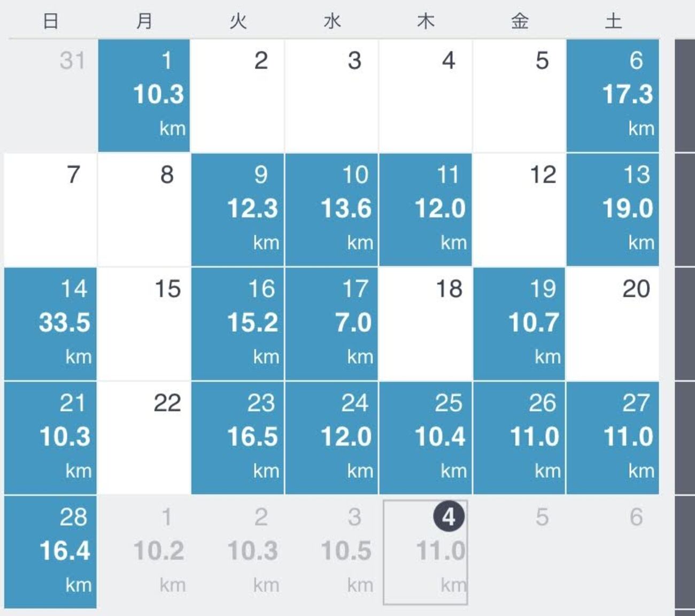Select the empty day 18 cell
This screenshot has height=616, width=695.
pyautogui.click(x=426, y=324)
